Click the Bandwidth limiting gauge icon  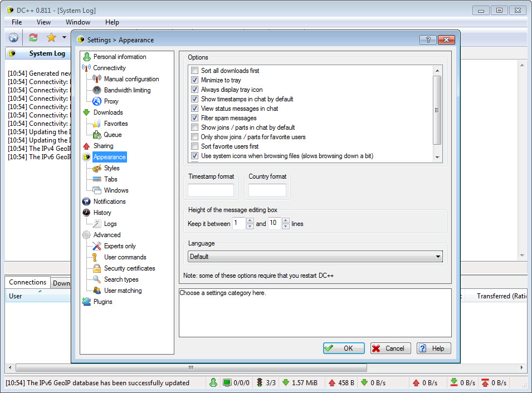click(97, 90)
